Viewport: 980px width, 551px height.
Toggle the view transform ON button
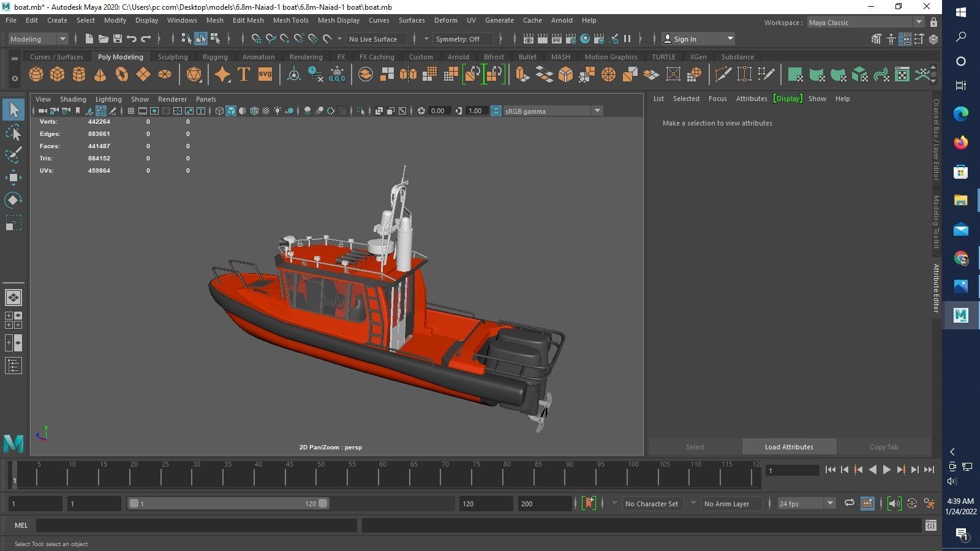point(496,111)
